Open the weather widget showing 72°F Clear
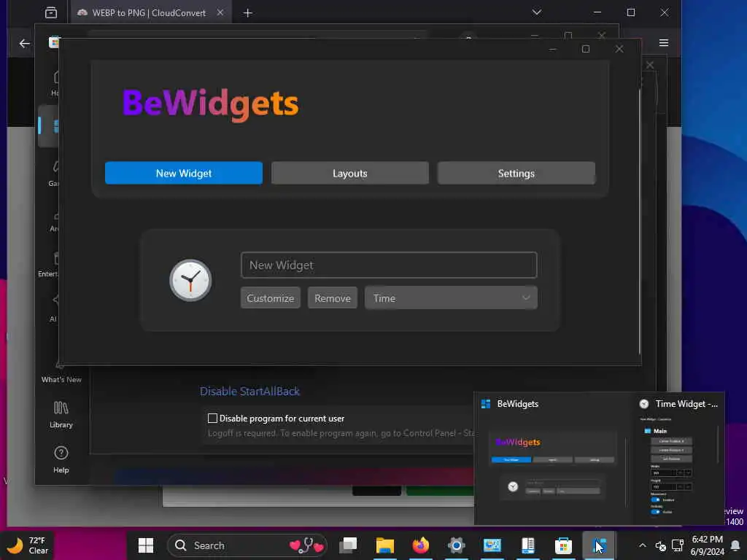The height and width of the screenshot is (560, 747). (28, 545)
